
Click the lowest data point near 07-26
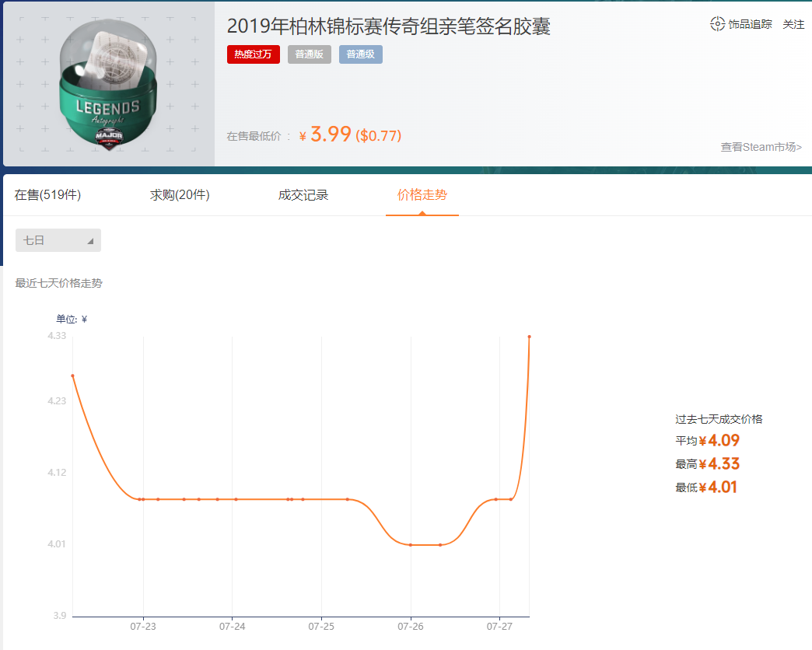[412, 544]
